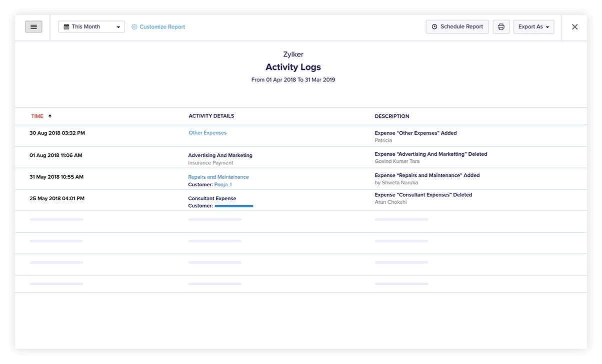Click description "Advertising And Marketting" Deleted
This screenshot has width=602, height=364.
click(x=431, y=154)
